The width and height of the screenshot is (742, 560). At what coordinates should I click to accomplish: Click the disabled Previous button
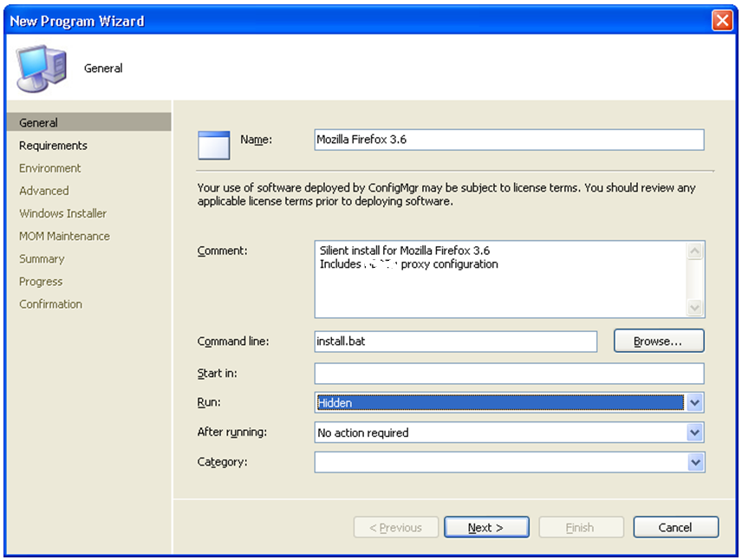tap(396, 527)
